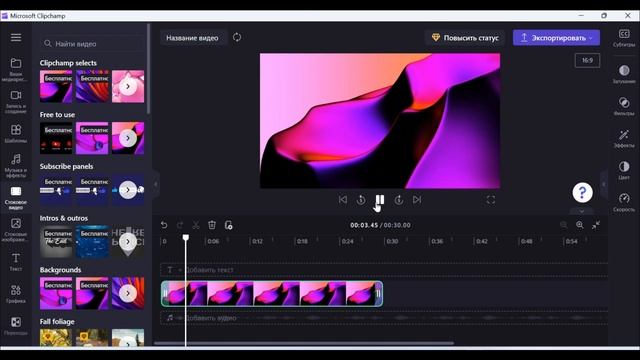Open the hamburger menu
The image size is (640, 360).
[x=16, y=38]
